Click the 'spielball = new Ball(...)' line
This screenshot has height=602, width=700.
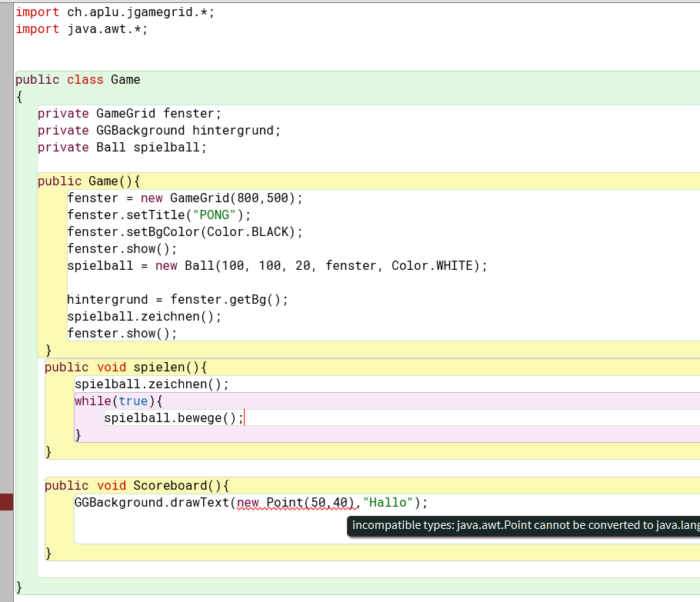tap(277, 267)
